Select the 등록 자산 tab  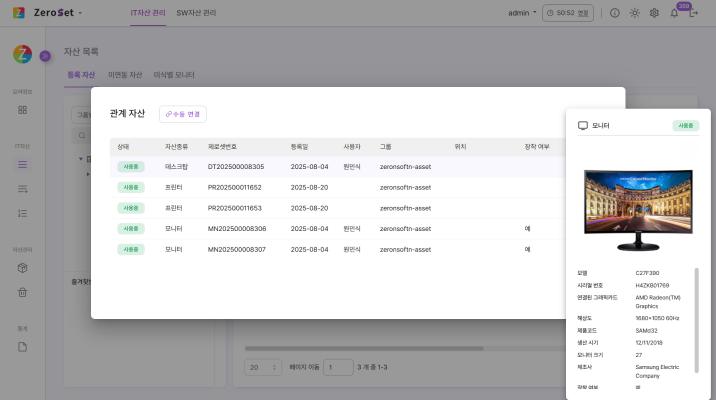coord(81,75)
